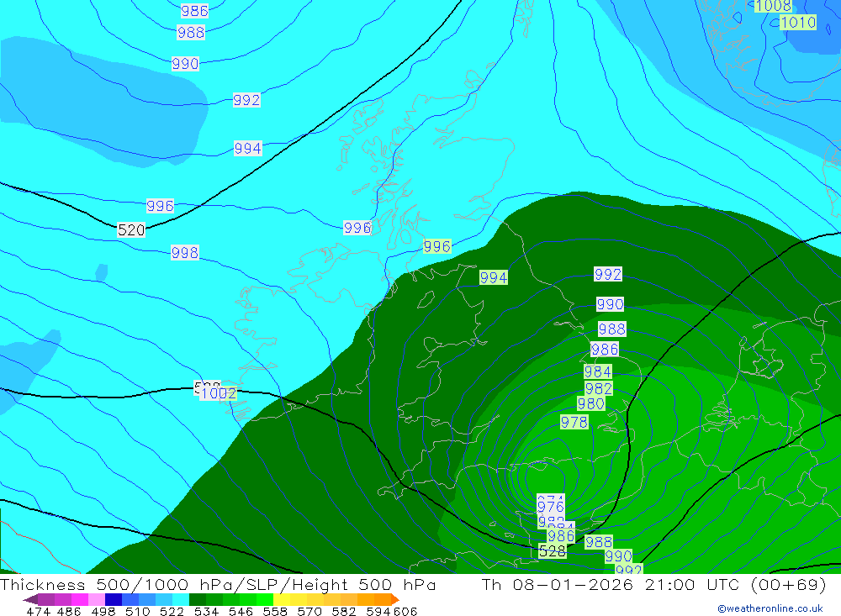Click the 992 label directly above the 990 North Sea label
Screen dimensions: 841x616
tap(608, 275)
